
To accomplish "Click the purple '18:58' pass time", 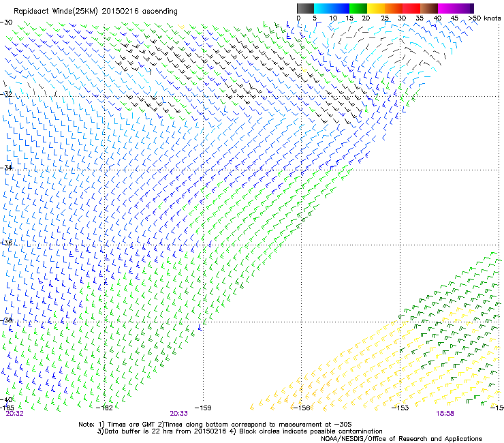I will click(x=445, y=414).
